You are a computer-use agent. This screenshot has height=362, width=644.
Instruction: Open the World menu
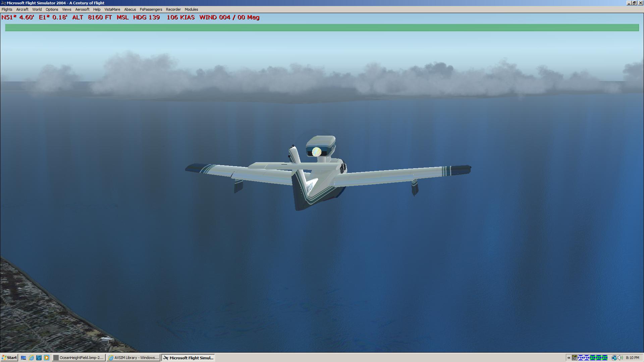pos(37,9)
